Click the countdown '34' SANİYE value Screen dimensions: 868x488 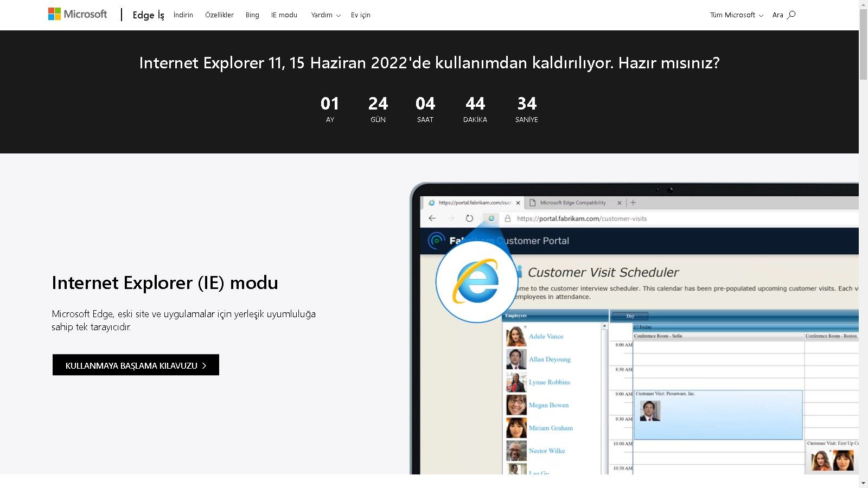coord(527,104)
